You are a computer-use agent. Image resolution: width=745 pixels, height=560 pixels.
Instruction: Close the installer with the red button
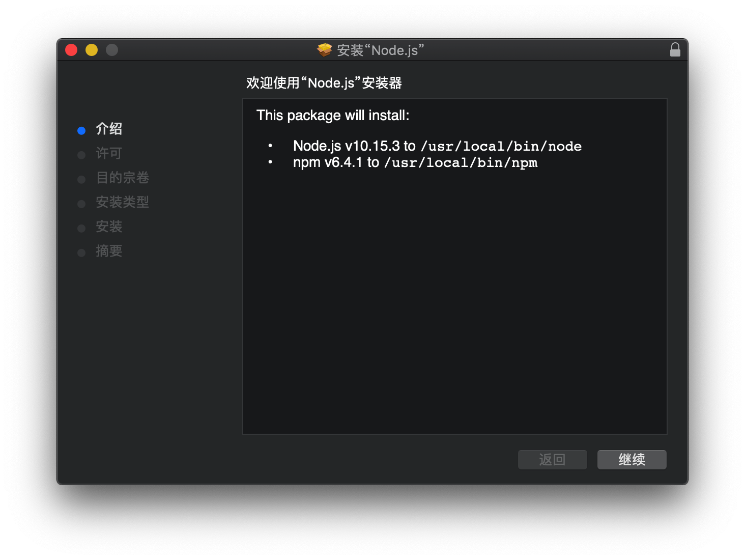coord(71,50)
